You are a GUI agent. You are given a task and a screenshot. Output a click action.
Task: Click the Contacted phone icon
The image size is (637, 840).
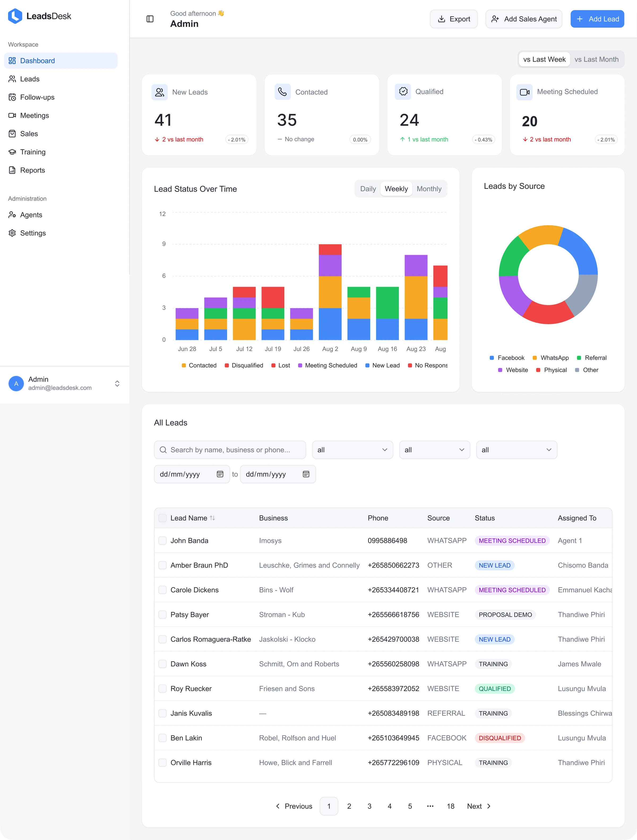point(282,92)
